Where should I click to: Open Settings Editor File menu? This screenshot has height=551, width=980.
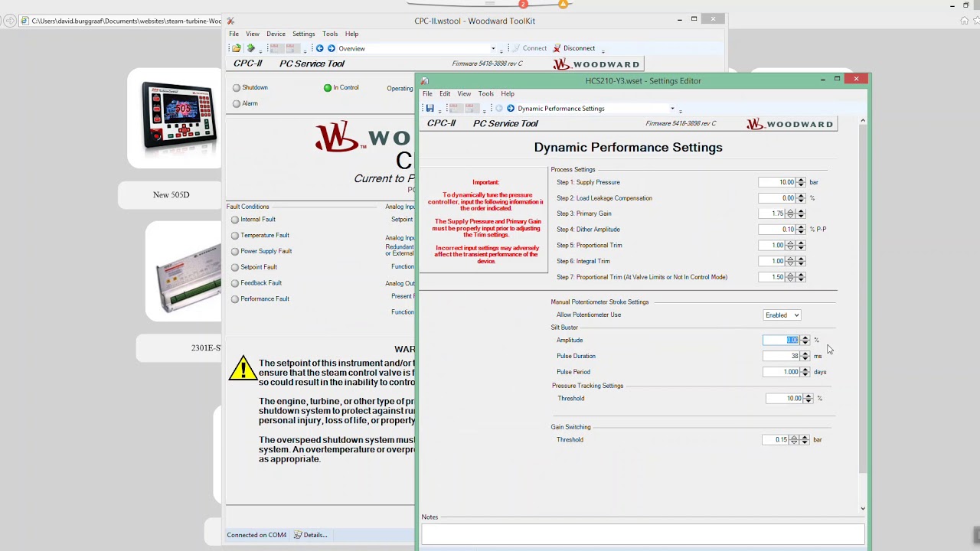[427, 94]
